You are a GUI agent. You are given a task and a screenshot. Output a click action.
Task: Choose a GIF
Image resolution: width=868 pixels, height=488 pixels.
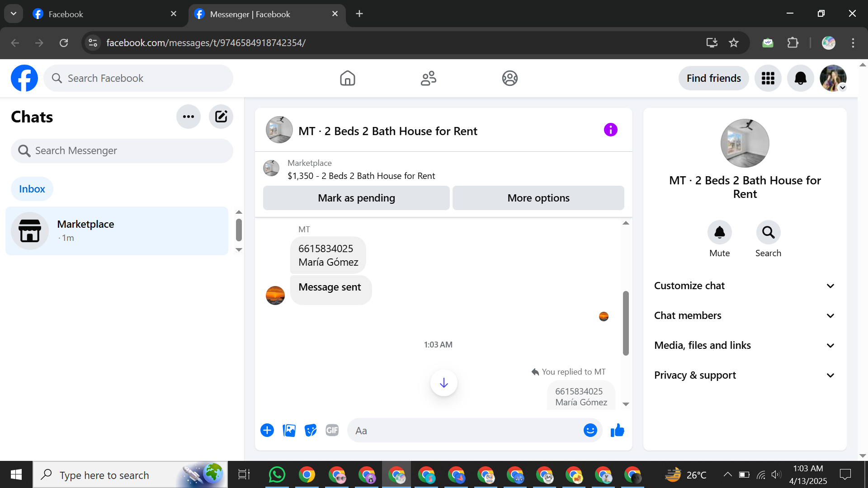pos(332,430)
